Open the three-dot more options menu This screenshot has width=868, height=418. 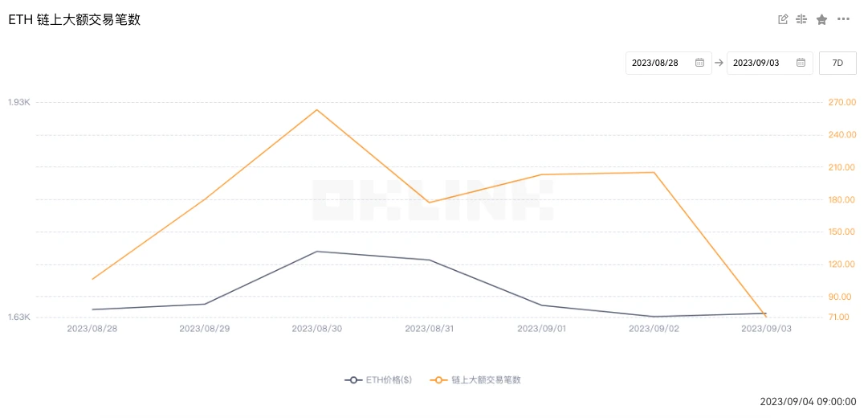[843, 19]
